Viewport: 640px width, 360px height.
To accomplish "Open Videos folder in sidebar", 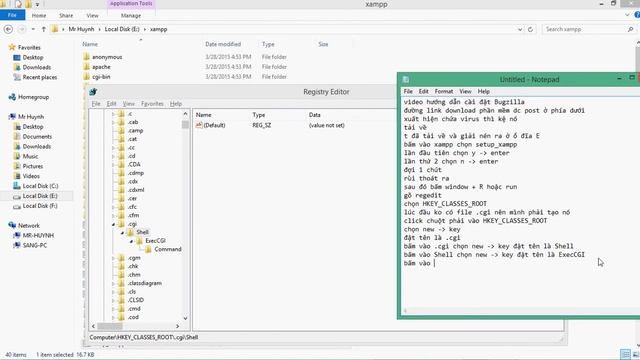I will (x=31, y=176).
